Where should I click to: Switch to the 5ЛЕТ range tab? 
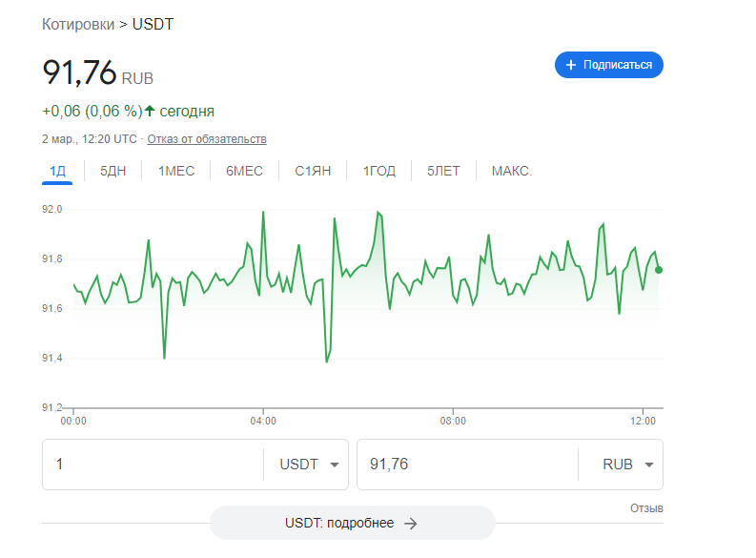(443, 171)
